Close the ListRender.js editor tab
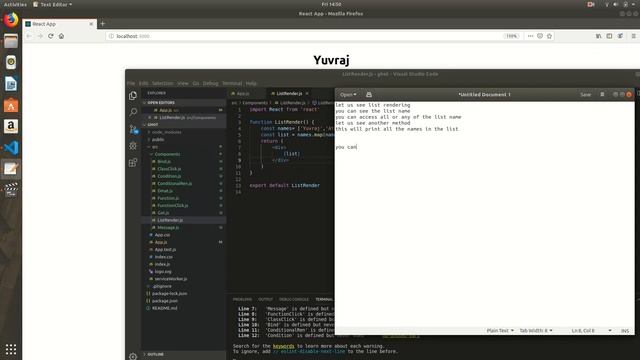The height and width of the screenshot is (360, 640). [x=307, y=93]
